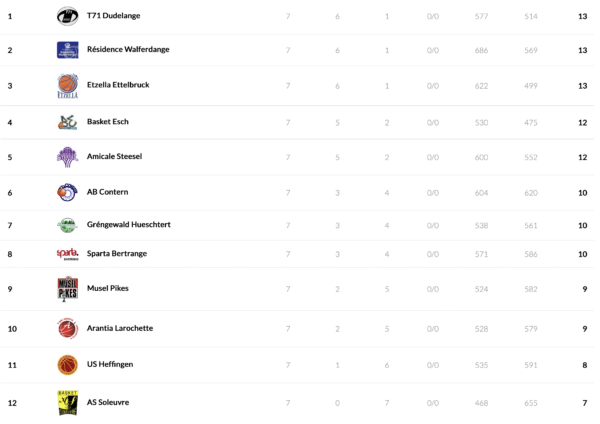Click the Musel Pikes team logo
The width and height of the screenshot is (600, 424).
pyautogui.click(x=67, y=289)
